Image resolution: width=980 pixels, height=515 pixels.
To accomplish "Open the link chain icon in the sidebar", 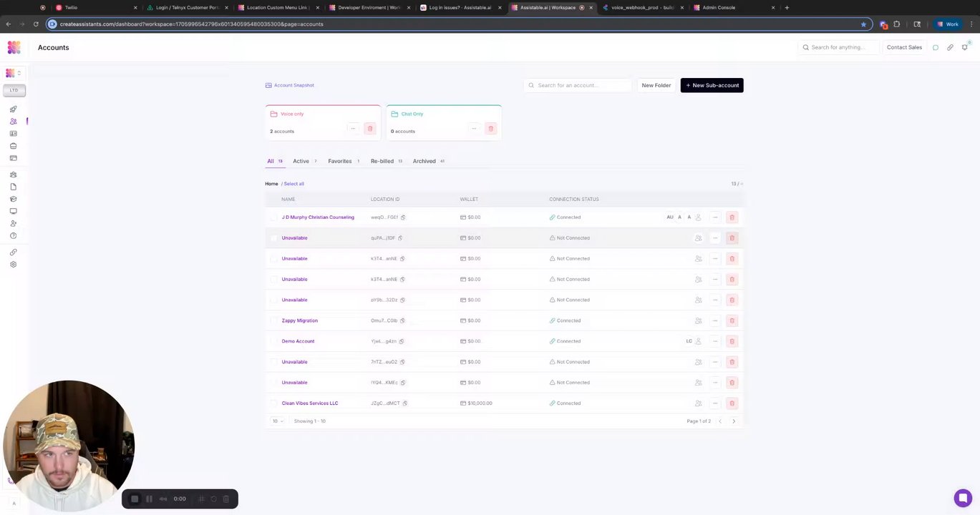I will [x=13, y=252].
